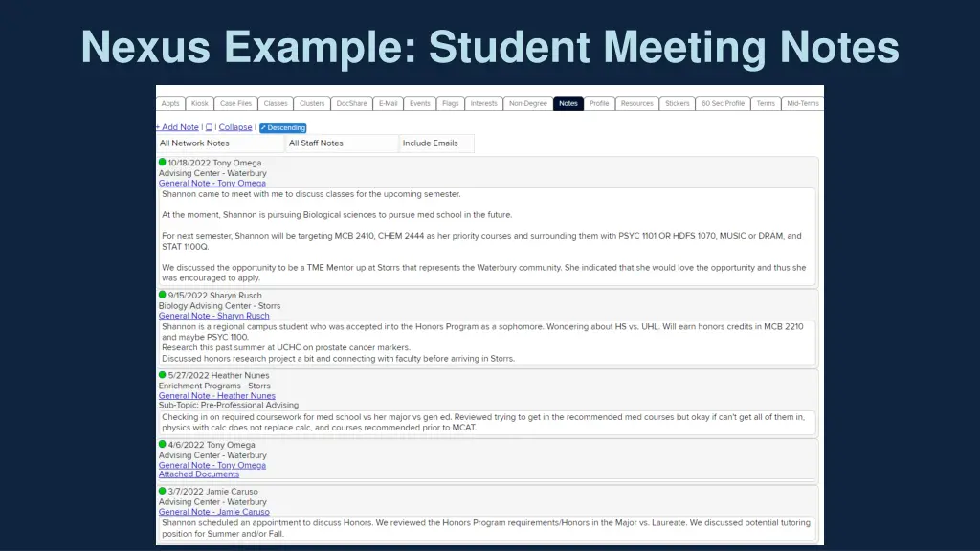Image resolution: width=980 pixels, height=551 pixels.
Task: Open the Terms tab
Action: pos(766,103)
